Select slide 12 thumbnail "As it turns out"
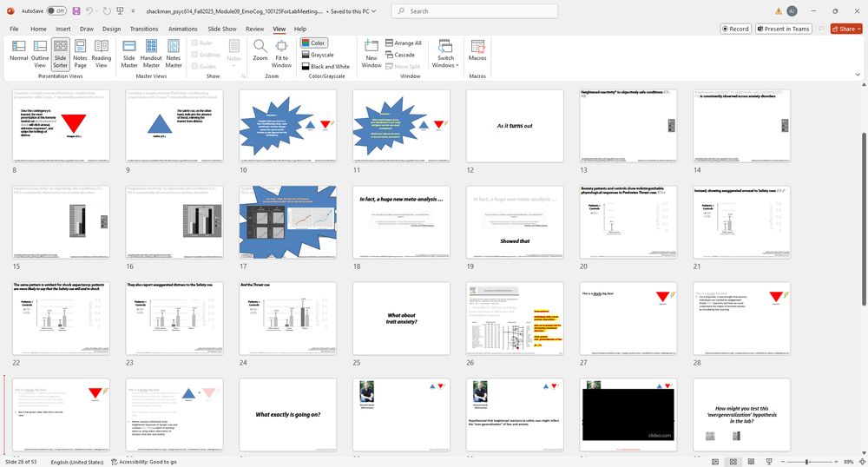 (515, 126)
